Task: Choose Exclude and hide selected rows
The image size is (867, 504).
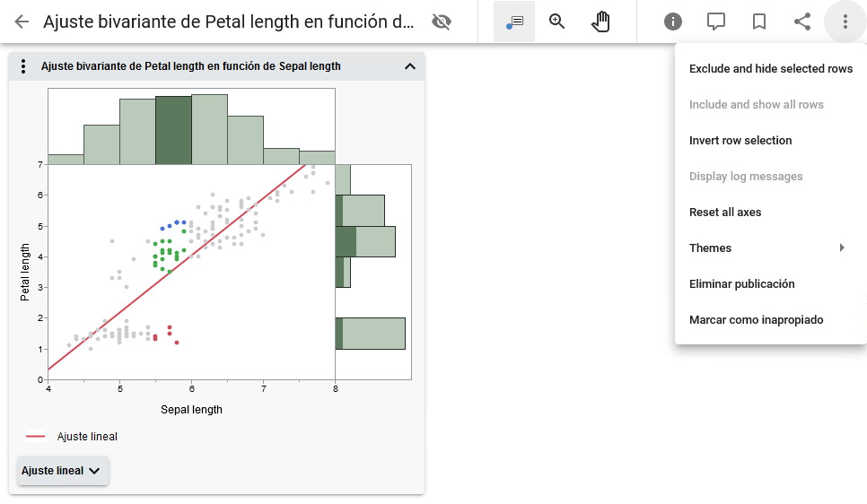Action: tap(770, 69)
